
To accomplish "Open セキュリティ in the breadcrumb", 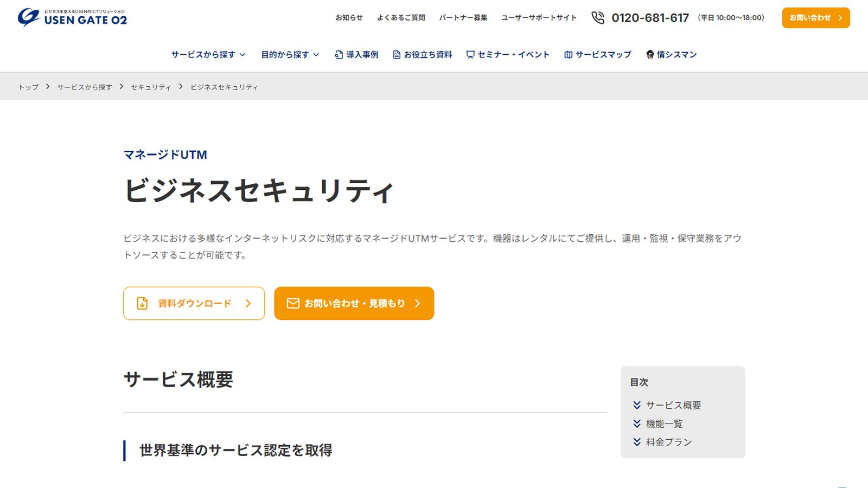I will pyautogui.click(x=151, y=87).
